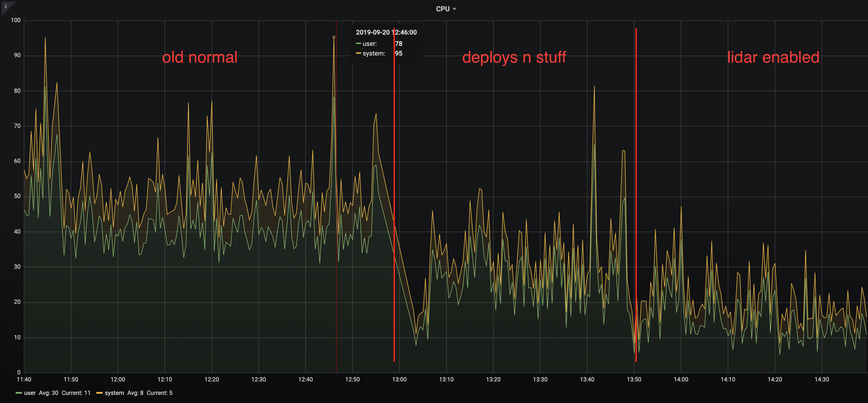The height and width of the screenshot is (403, 868).
Task: Click the system peak data point at 12:46
Action: [334, 37]
